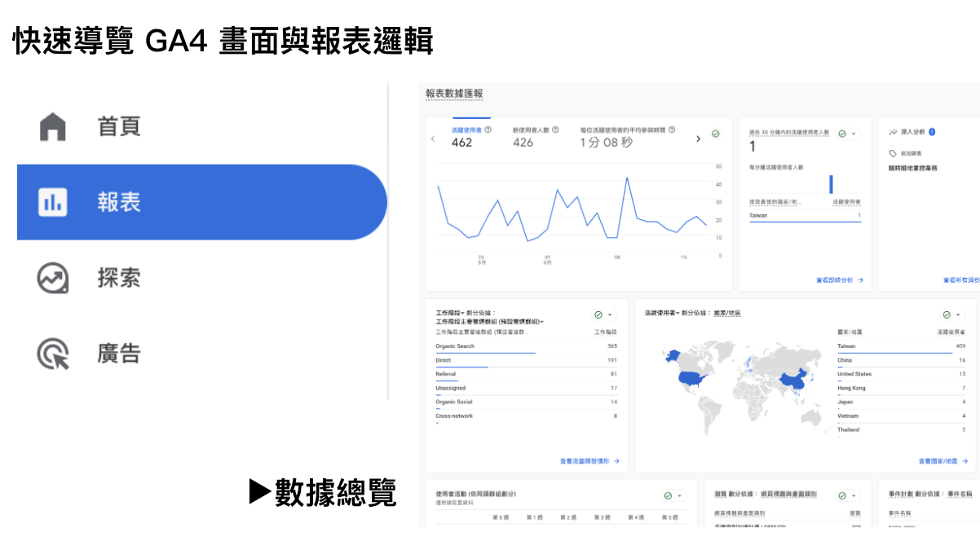Select the 活躍使用者 462 metric tab
Viewport: 980px width, 541px height.
pos(471,137)
